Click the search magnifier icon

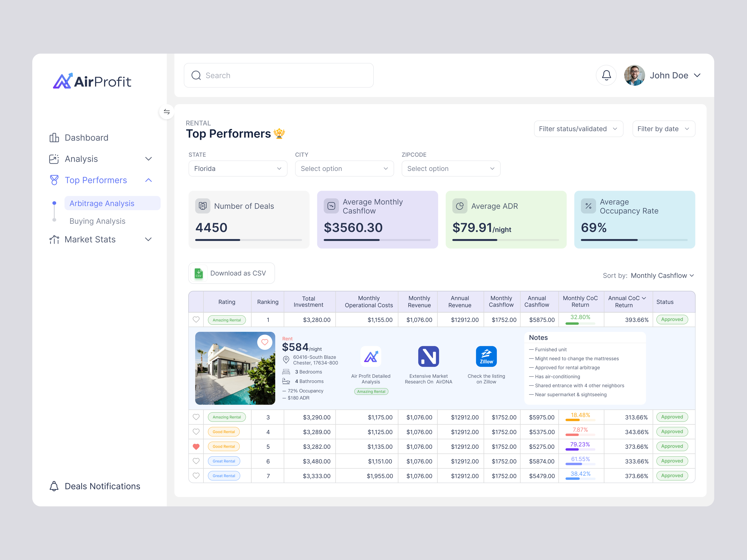(196, 75)
